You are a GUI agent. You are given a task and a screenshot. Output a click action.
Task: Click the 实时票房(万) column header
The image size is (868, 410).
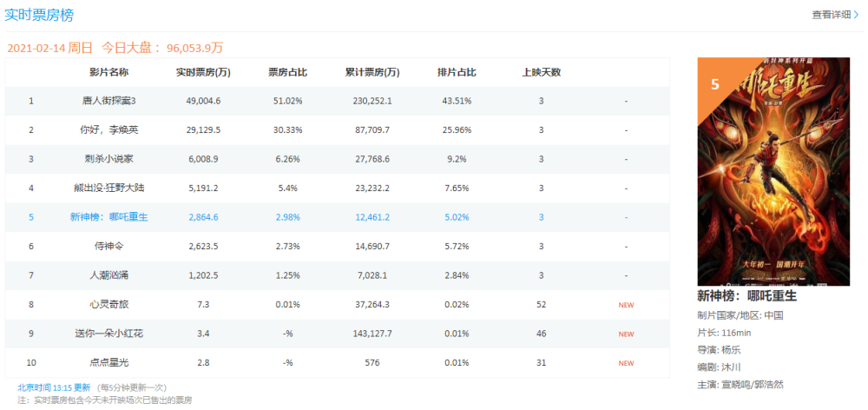pyautogui.click(x=203, y=73)
